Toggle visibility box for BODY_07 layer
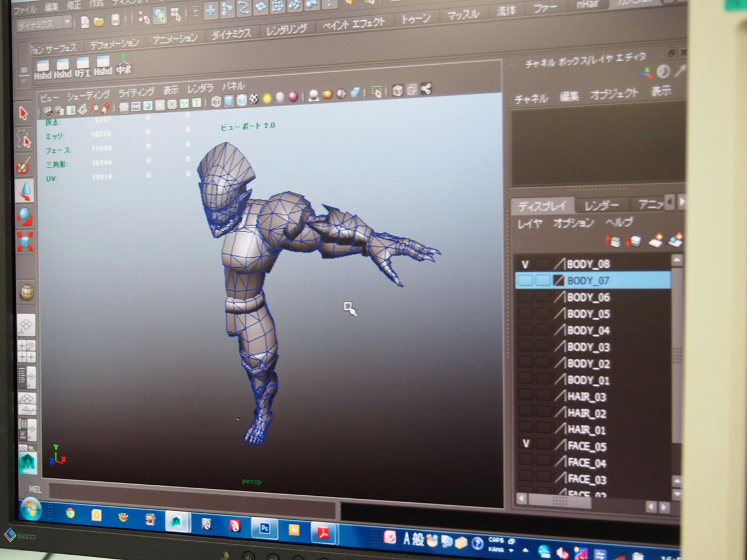747x560 pixels. pyautogui.click(x=525, y=281)
